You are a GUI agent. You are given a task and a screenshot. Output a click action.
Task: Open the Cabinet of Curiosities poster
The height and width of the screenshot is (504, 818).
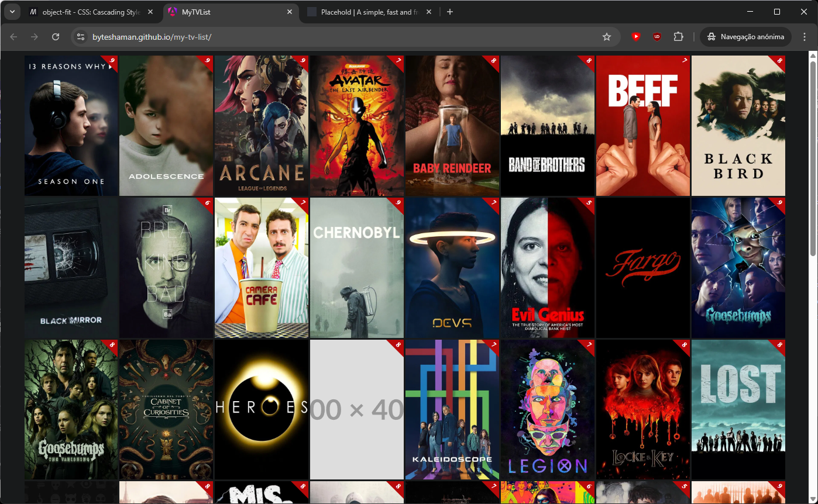pyautogui.click(x=167, y=410)
